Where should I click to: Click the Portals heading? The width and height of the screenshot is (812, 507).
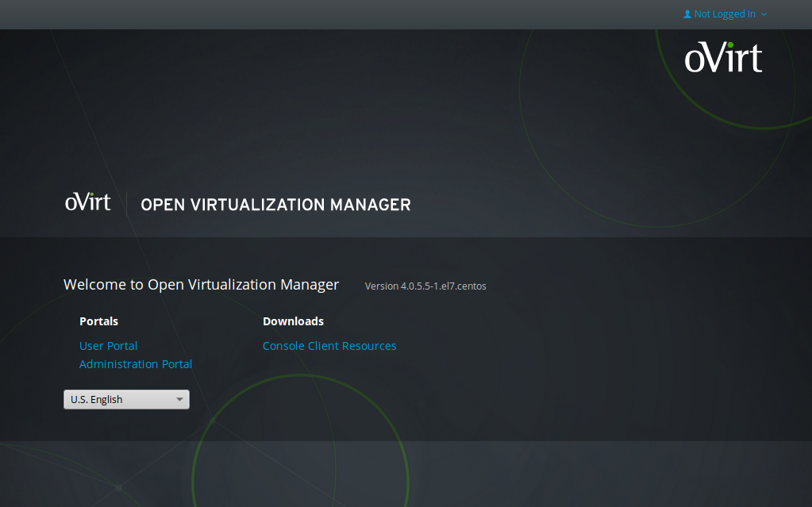(99, 321)
